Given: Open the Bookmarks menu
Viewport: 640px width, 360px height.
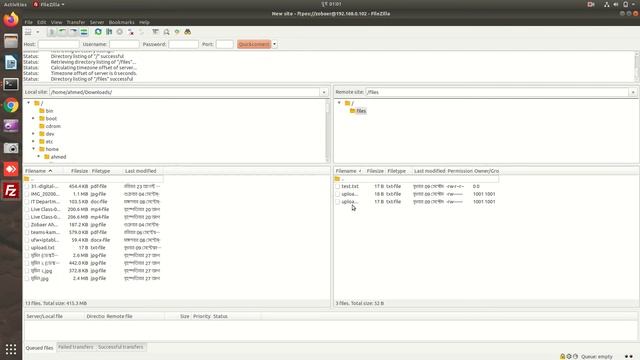Looking at the screenshot, I should 122,22.
